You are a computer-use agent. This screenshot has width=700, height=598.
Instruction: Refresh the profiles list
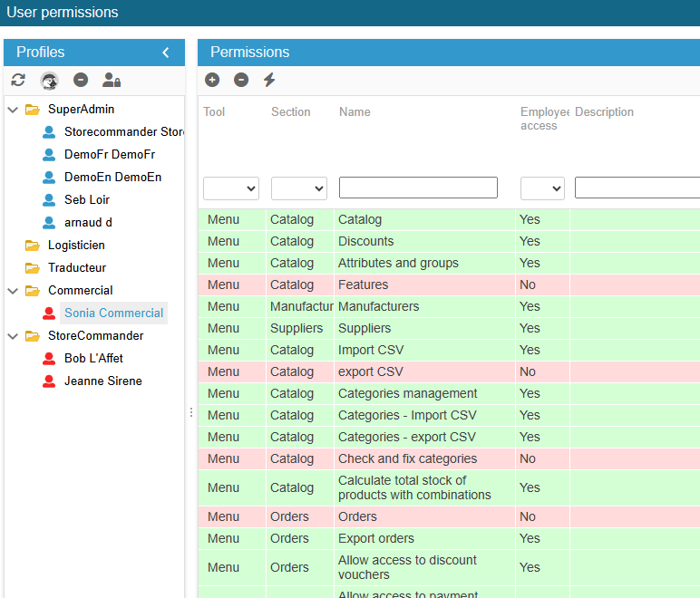pos(18,80)
